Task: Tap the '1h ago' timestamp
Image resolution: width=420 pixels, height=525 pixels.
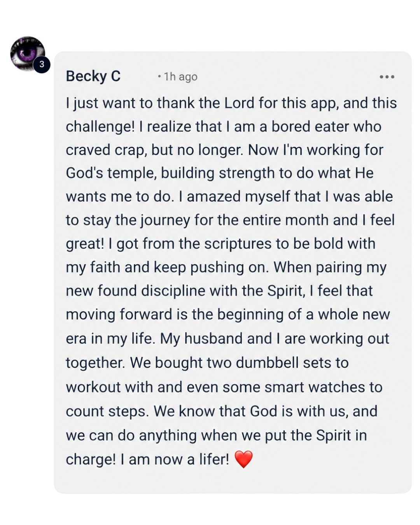Action: point(180,77)
